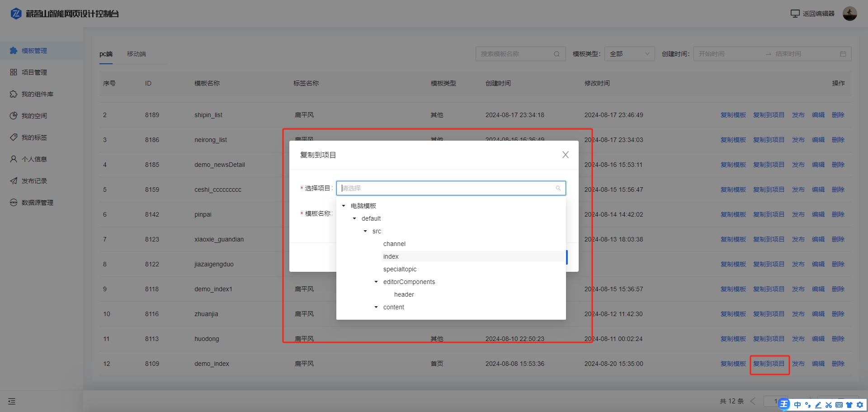Open the 模板类型 dropdown showing 全部
Screen dimensions: 868x412
click(629, 54)
